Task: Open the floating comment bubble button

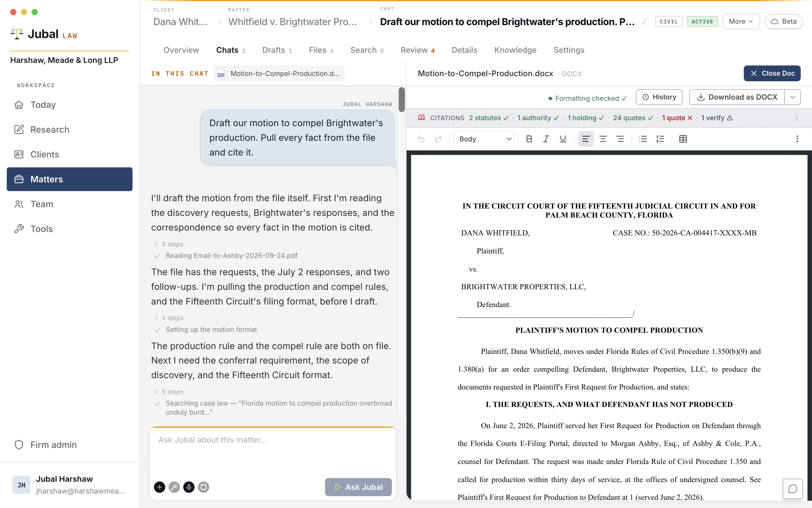Action: click(x=793, y=489)
